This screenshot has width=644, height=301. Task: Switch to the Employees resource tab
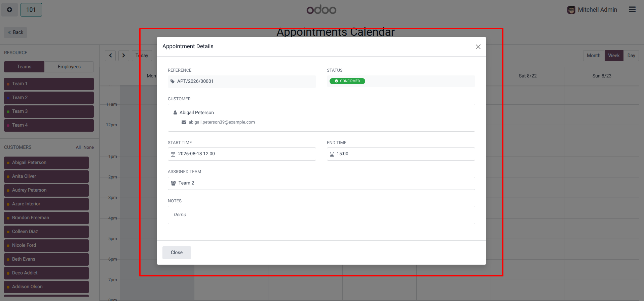69,67
